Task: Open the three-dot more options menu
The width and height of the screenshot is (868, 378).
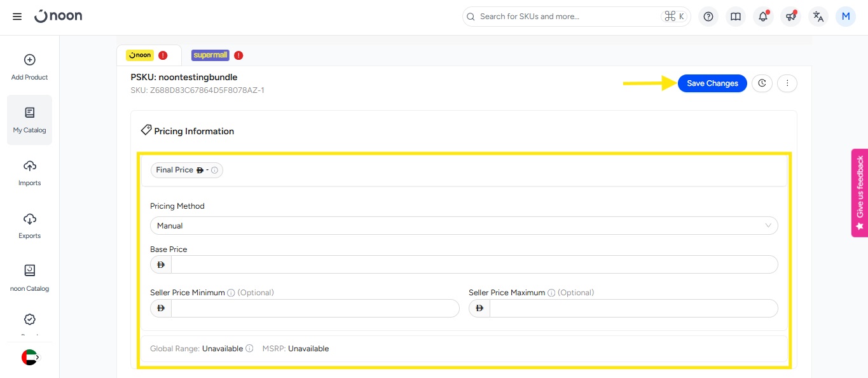Action: click(x=787, y=83)
